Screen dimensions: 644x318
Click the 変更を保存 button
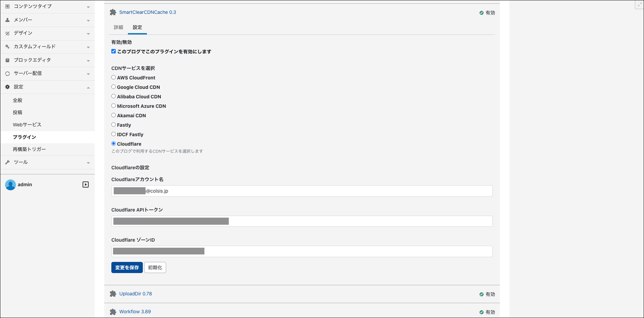coord(127,267)
